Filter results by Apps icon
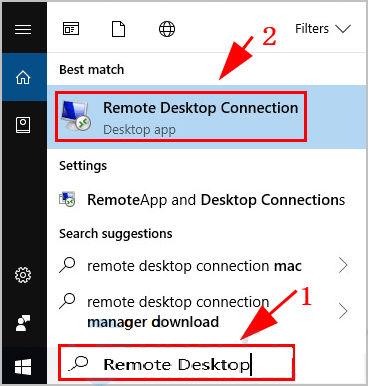The height and width of the screenshot is (386, 368). [x=71, y=29]
